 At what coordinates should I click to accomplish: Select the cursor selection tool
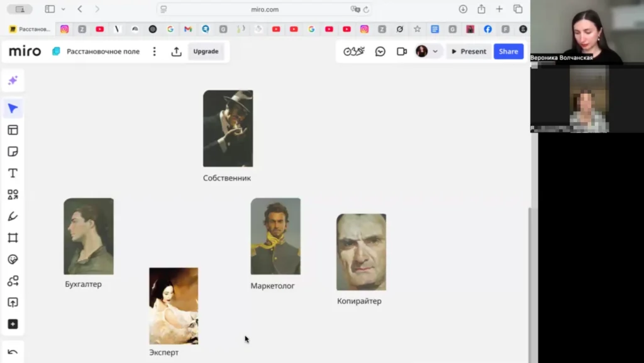click(13, 108)
